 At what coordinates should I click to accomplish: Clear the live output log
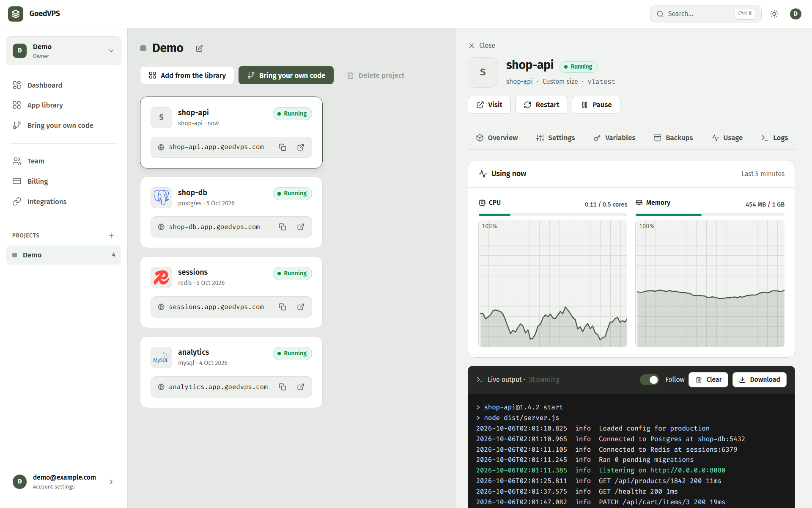click(x=708, y=380)
